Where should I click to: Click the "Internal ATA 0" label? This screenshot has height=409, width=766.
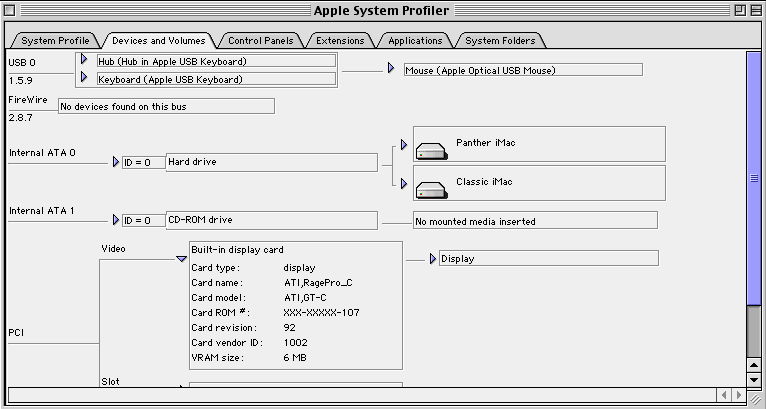(x=42, y=152)
